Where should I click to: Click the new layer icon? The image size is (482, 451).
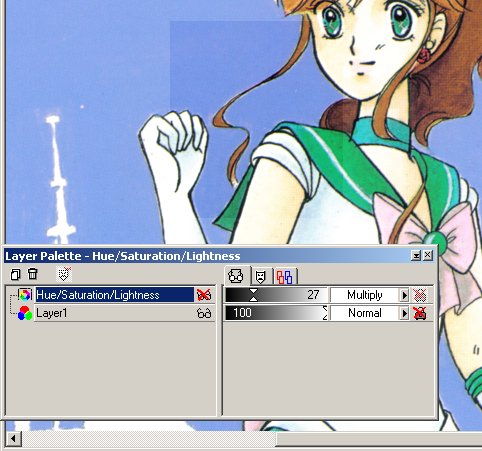click(x=15, y=274)
